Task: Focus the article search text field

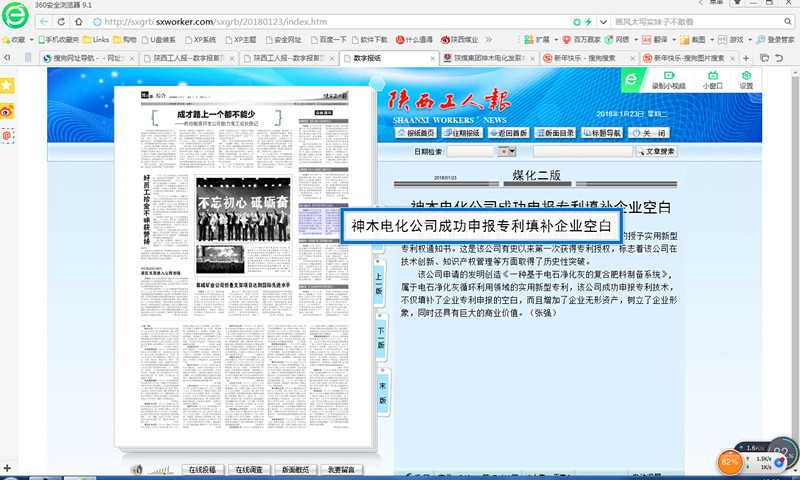Action: (583, 151)
